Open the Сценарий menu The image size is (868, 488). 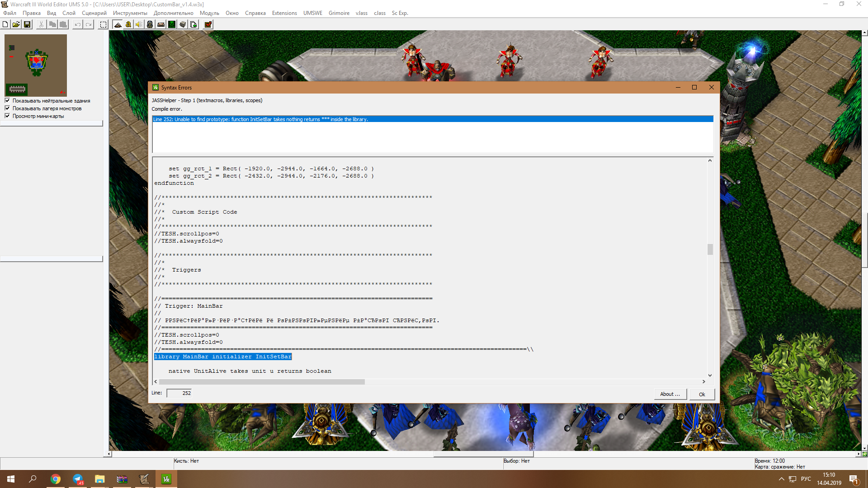(94, 13)
